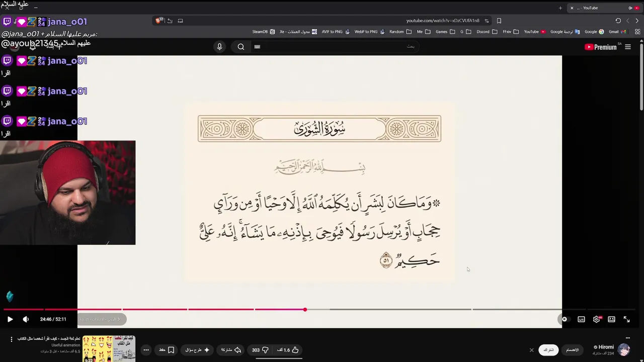Open the WebP to PNG bookmark

(369, 31)
